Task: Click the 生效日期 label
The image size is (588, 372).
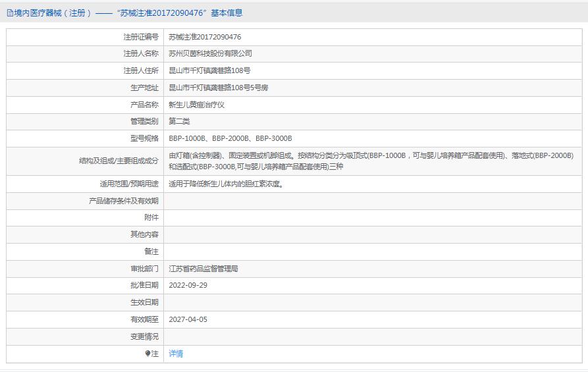Action: (144, 302)
